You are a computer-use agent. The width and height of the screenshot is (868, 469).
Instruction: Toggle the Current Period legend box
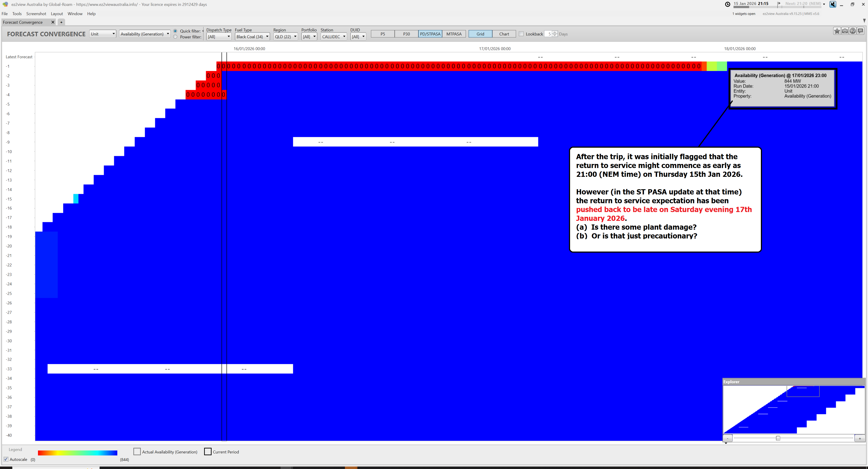coord(208,452)
